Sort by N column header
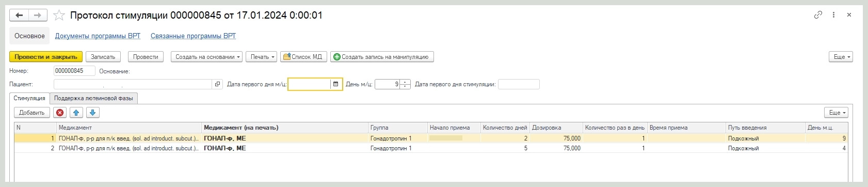Image resolution: width=868 pixels, height=187 pixels. click(35, 128)
